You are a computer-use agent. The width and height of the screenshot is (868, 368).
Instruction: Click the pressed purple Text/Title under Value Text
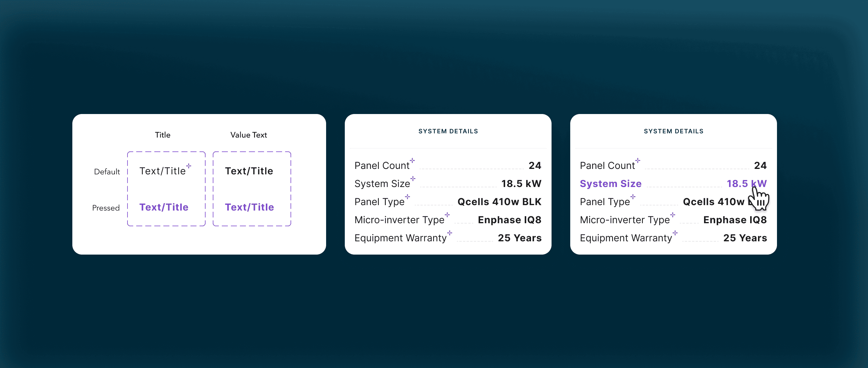pyautogui.click(x=249, y=207)
